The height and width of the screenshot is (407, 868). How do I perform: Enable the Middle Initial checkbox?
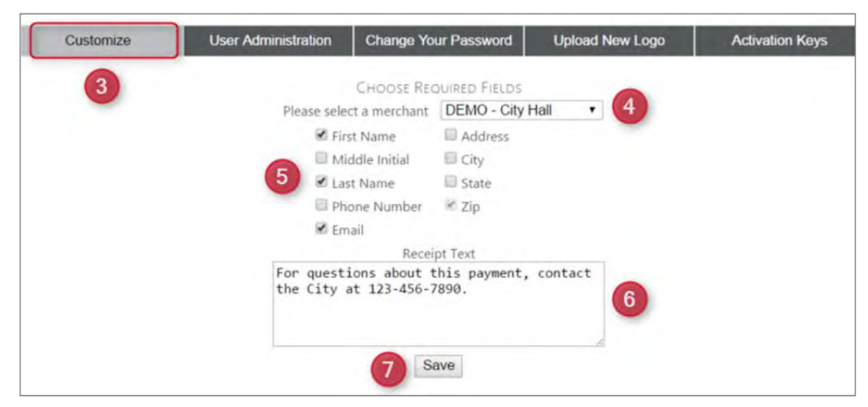coord(322,159)
